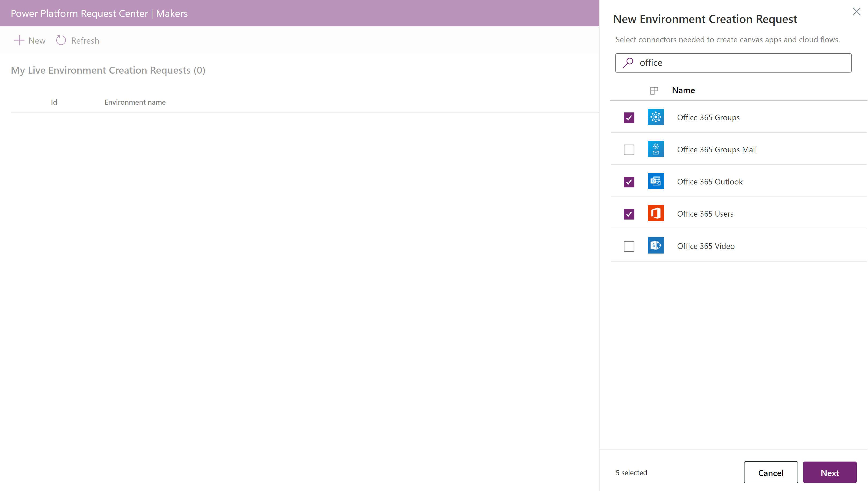Click the Next button to proceed
868x491 pixels.
pos(830,473)
